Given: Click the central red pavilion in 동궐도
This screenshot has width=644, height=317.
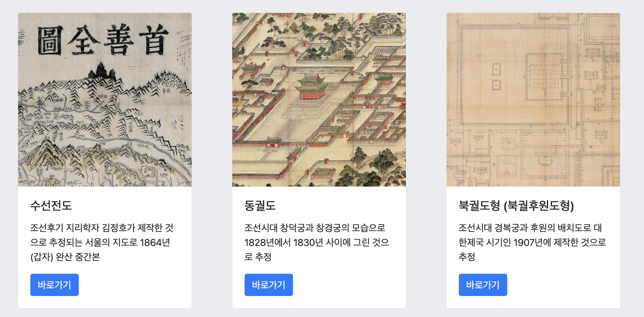Looking at the screenshot, I should click(x=311, y=87).
